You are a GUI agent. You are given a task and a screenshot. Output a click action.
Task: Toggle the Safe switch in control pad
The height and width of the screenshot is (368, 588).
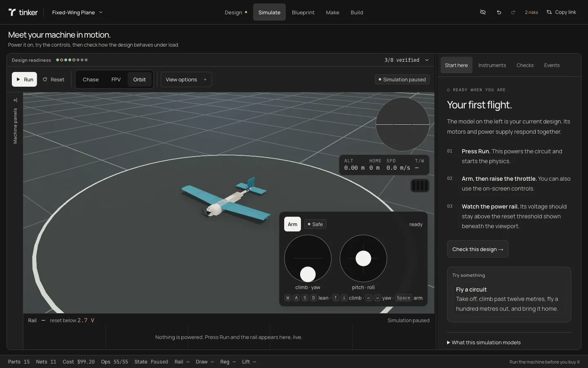(x=315, y=224)
